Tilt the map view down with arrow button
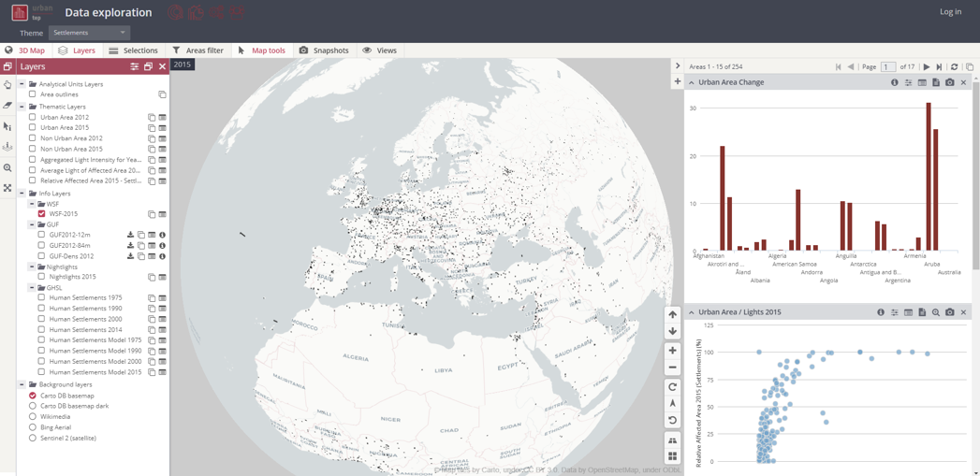 pyautogui.click(x=672, y=331)
